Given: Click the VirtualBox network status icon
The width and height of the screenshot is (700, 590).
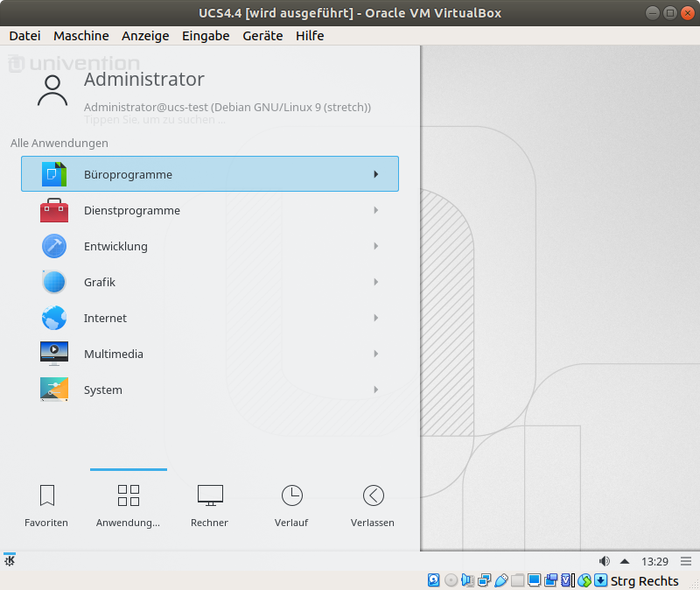Looking at the screenshot, I should coord(485,580).
